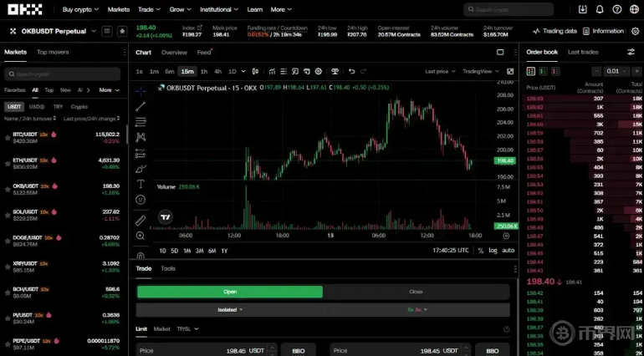Expand chart to fullscreen view
This screenshot has height=356, width=644.
point(509,71)
